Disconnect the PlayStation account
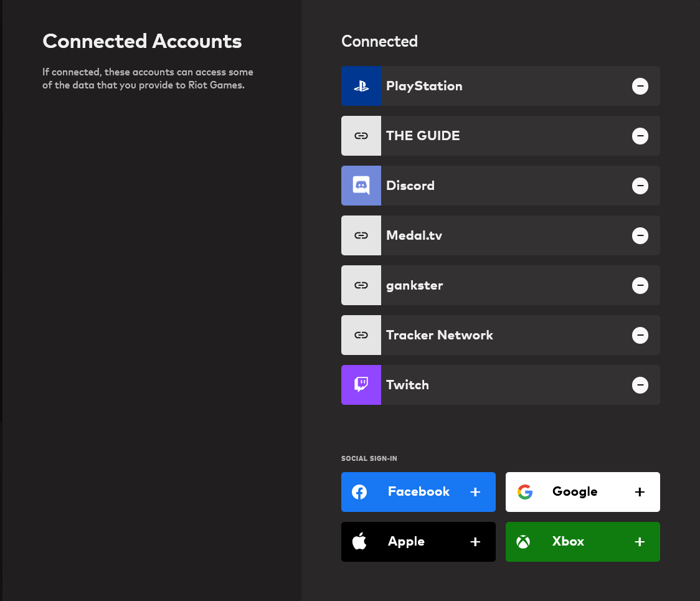 [x=640, y=86]
